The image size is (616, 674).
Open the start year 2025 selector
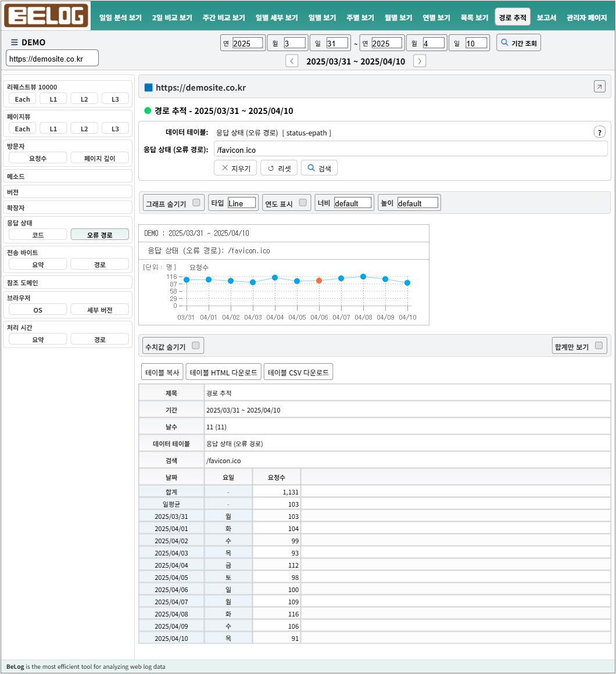click(x=248, y=43)
